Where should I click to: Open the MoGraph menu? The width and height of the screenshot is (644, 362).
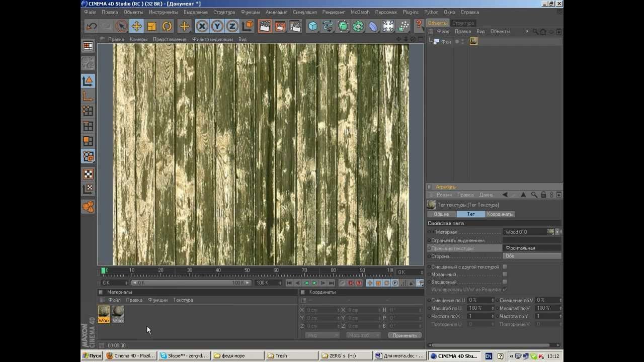360,12
